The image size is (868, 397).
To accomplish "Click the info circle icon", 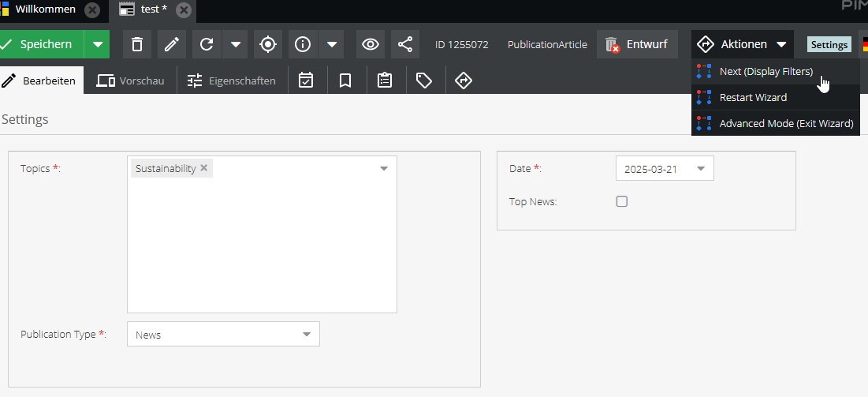I will click(x=303, y=44).
